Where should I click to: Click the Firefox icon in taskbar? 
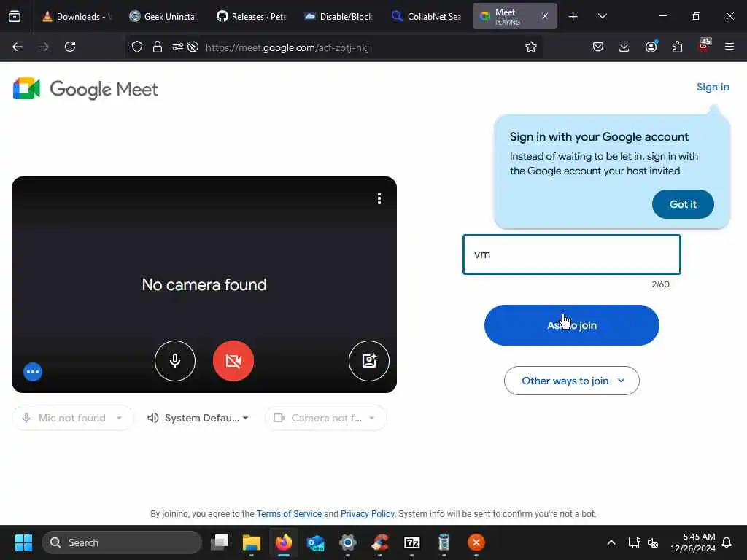coord(284,542)
